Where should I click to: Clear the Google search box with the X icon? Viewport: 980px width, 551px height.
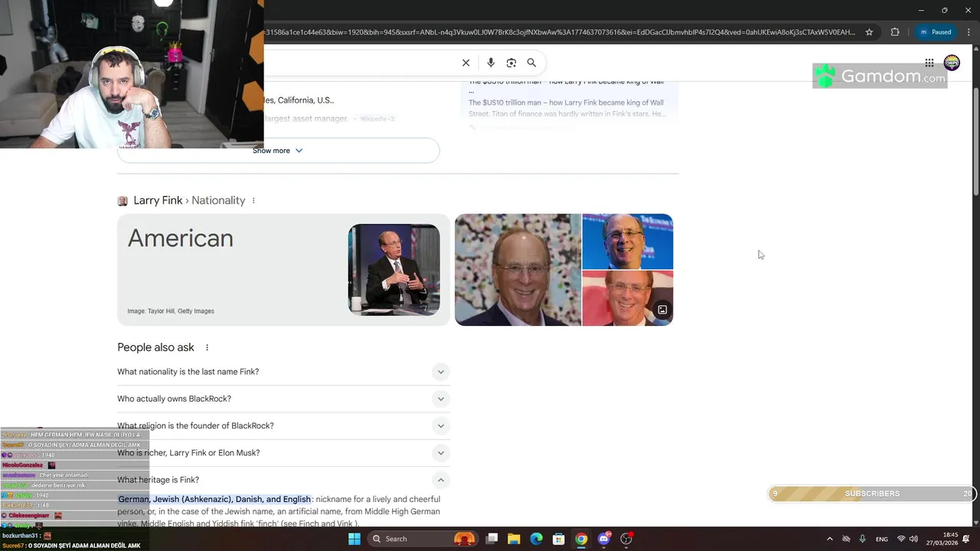click(465, 63)
